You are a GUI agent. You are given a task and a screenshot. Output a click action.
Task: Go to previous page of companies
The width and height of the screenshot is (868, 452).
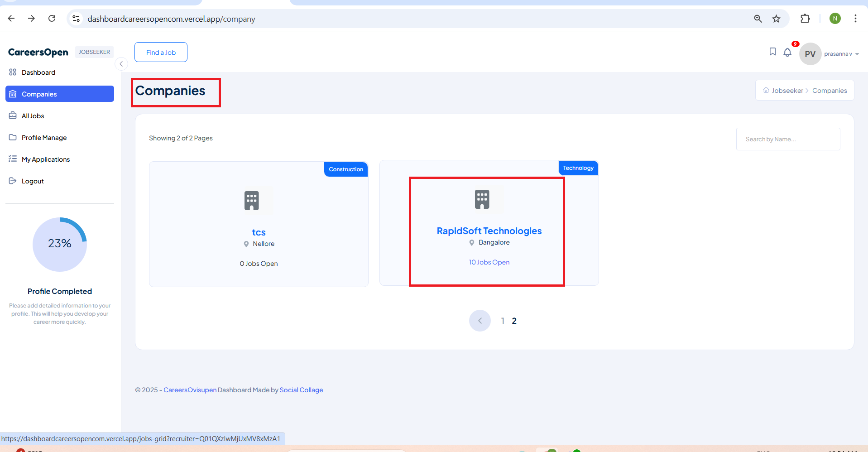(x=480, y=321)
